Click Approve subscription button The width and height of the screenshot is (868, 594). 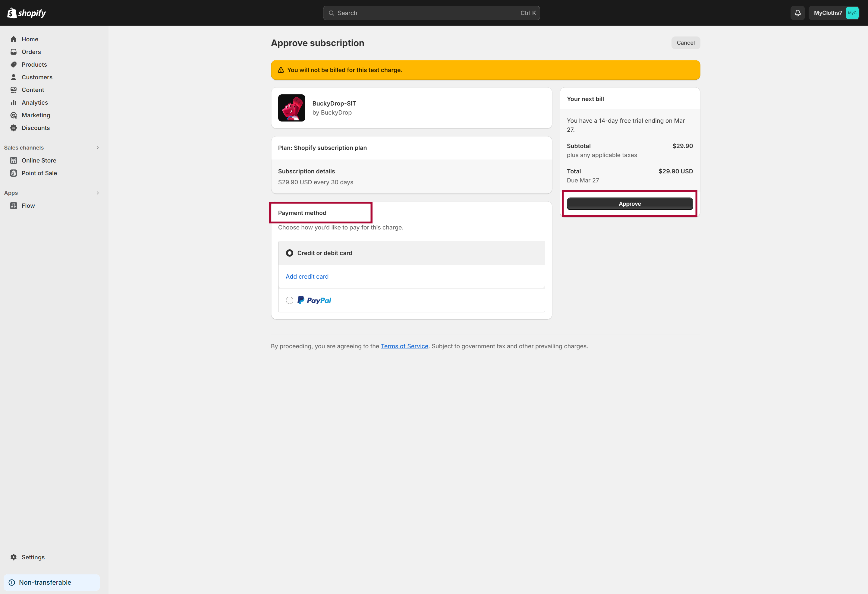[629, 203]
